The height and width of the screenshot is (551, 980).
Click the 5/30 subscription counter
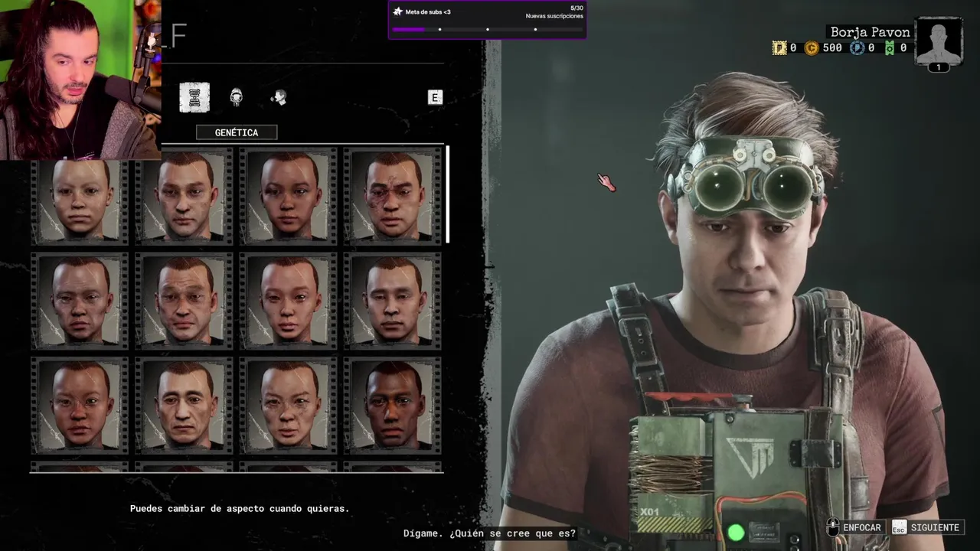(577, 8)
